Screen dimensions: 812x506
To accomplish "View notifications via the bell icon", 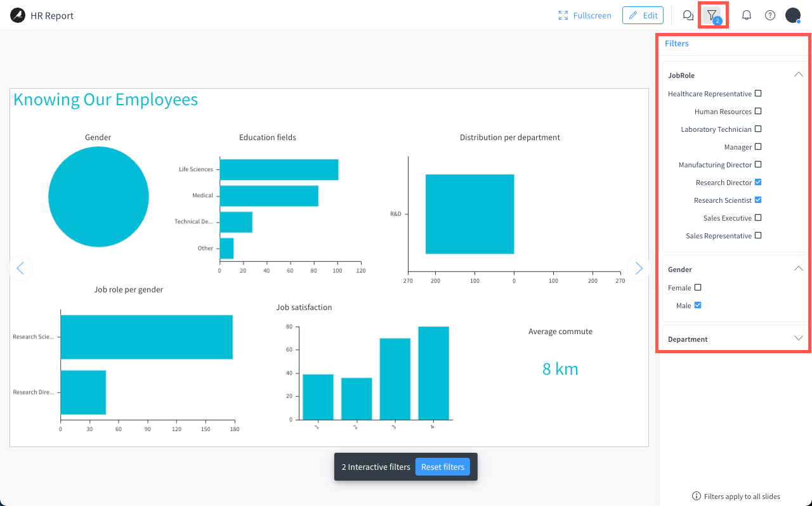I will 747,15.
